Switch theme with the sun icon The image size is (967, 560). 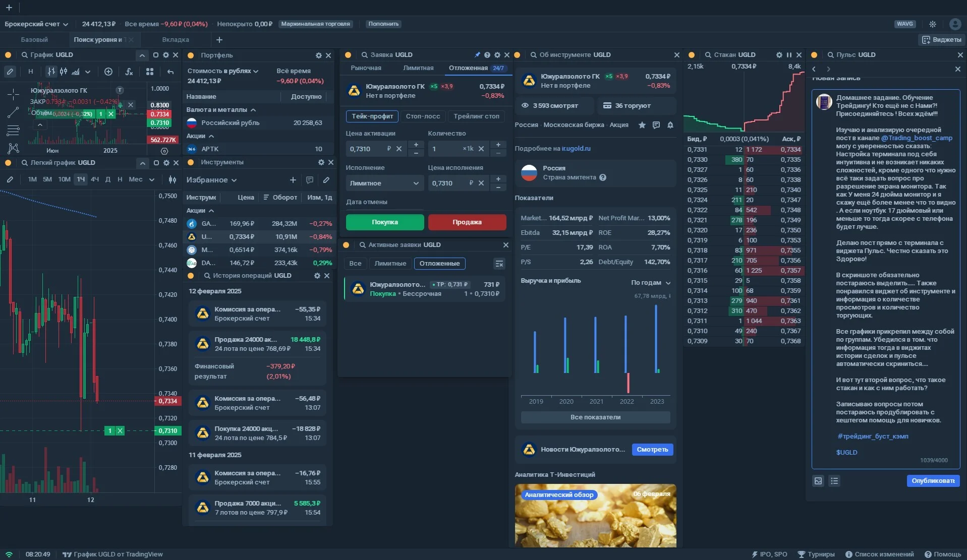(x=933, y=24)
